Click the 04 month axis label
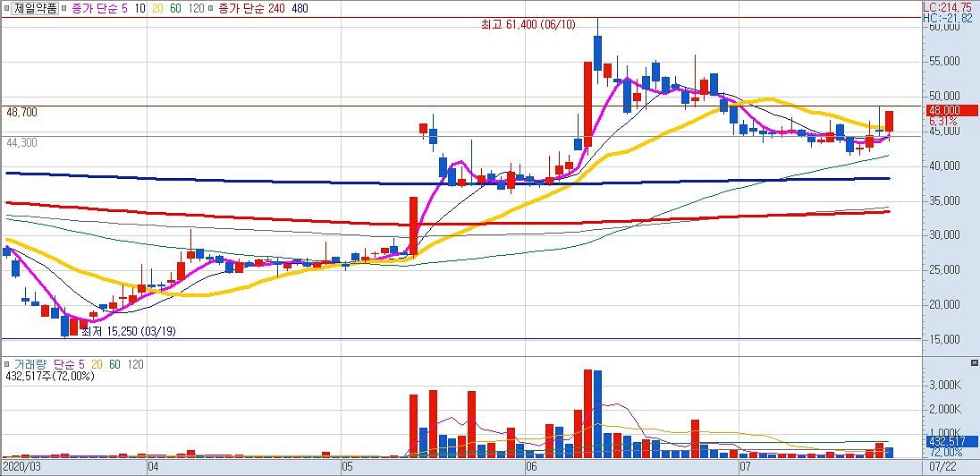 pyautogui.click(x=154, y=467)
